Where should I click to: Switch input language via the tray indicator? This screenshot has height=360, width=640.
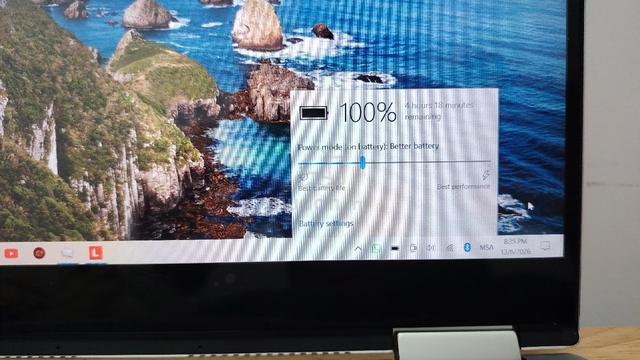point(486,247)
